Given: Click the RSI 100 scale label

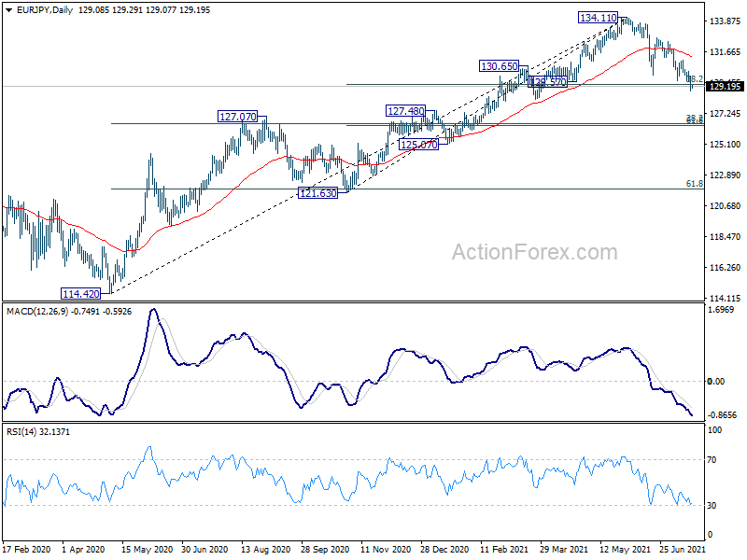Looking at the screenshot, I should pos(714,430).
